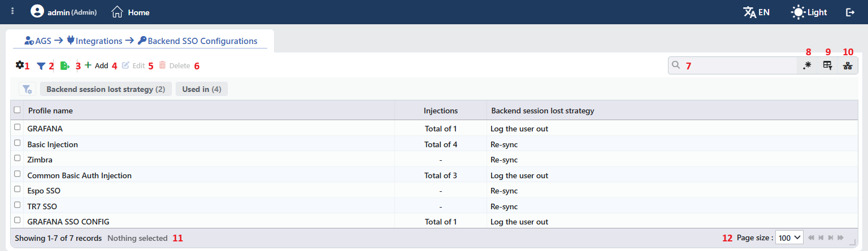
Task: Click the GRAFANA SSO CONFIG profile name
Action: (68, 222)
